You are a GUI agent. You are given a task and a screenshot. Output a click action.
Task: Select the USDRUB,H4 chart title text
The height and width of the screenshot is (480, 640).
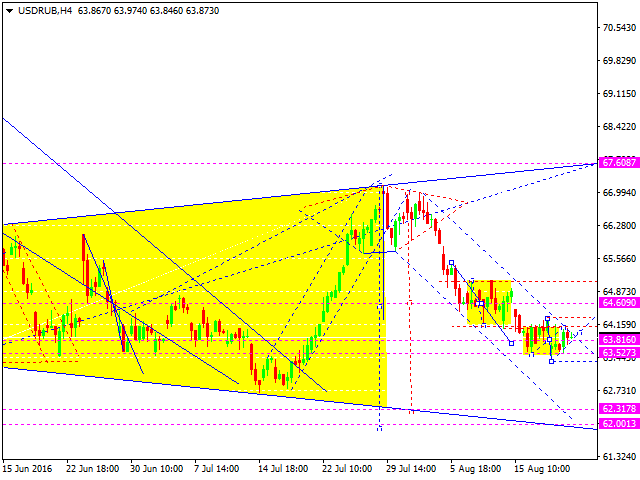click(45, 11)
